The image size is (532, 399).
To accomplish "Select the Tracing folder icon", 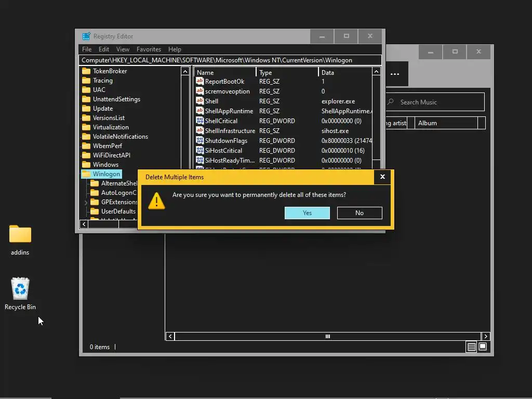I will [x=87, y=81].
